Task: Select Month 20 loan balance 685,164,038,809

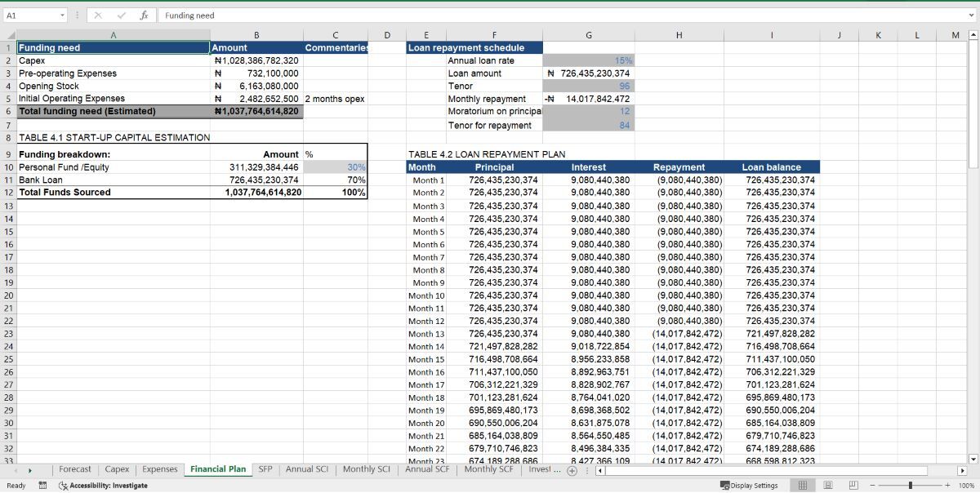Action: click(773, 424)
